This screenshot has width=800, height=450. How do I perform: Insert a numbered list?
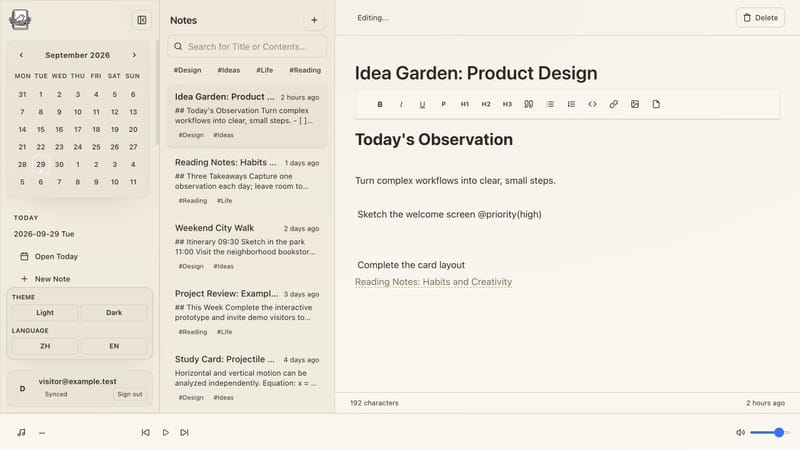(571, 104)
